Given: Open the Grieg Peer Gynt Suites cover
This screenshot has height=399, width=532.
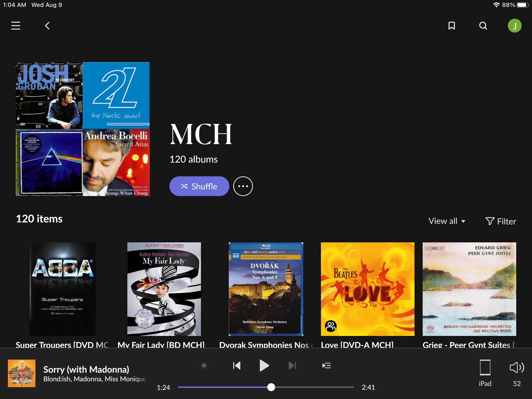Looking at the screenshot, I should [469, 289].
